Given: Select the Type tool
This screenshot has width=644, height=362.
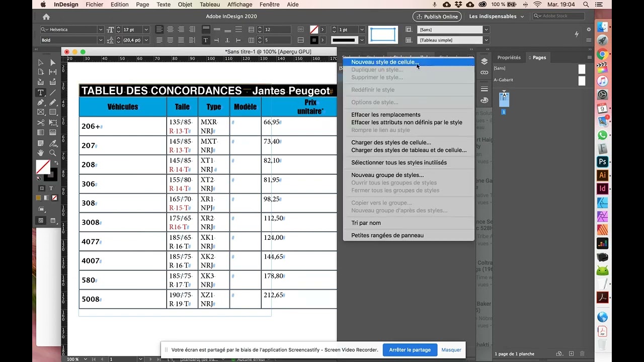Looking at the screenshot, I should [41, 93].
